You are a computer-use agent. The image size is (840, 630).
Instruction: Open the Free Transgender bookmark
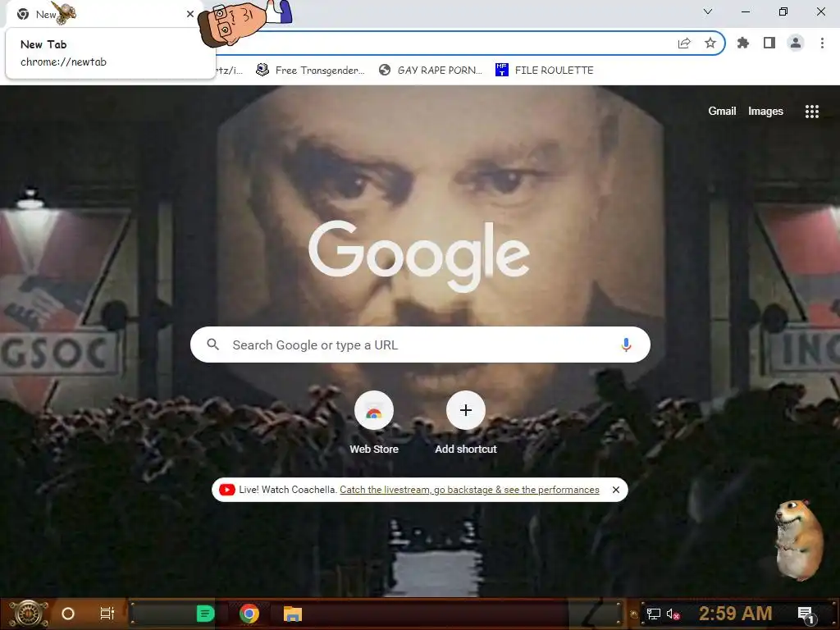(x=310, y=71)
